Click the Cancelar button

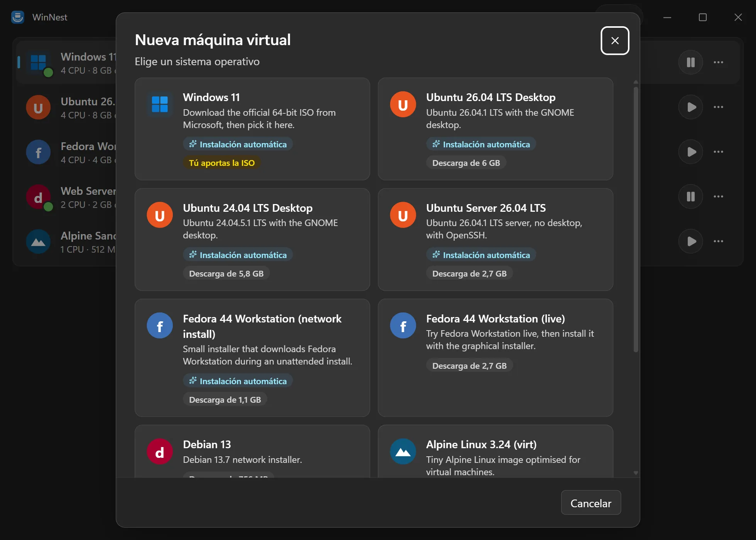tap(591, 503)
